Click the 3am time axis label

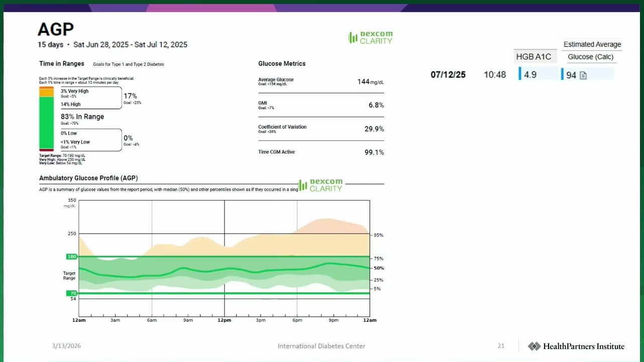(x=115, y=320)
